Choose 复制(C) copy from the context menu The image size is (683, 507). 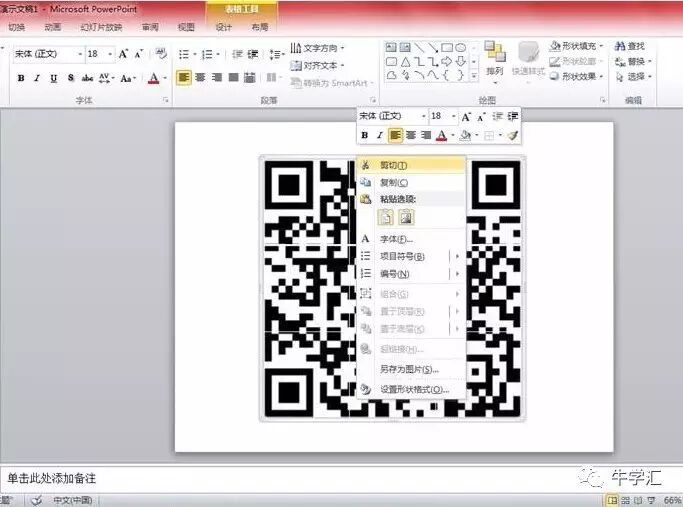pyautogui.click(x=411, y=183)
